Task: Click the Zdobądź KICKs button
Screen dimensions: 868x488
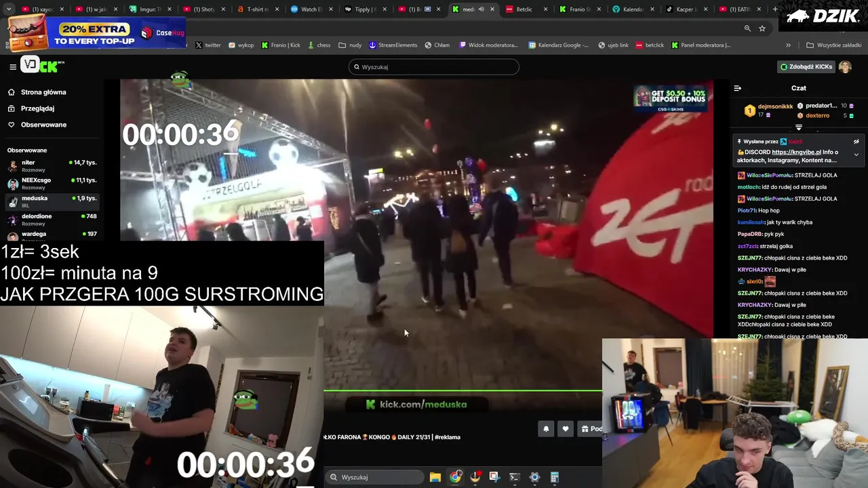Action: point(806,66)
